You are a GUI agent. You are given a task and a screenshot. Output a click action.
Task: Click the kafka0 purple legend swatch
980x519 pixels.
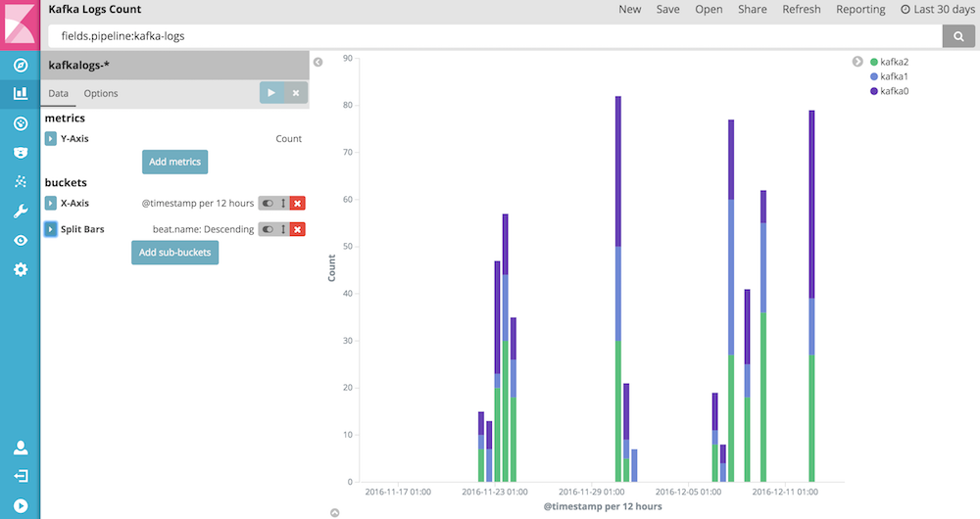tap(874, 91)
